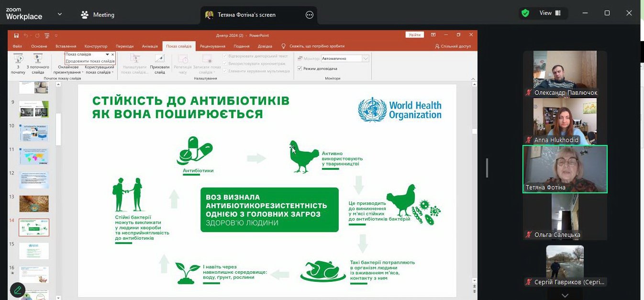The width and height of the screenshot is (644, 300).
Task: Start slideshow from current slide
Action: click(38, 59)
